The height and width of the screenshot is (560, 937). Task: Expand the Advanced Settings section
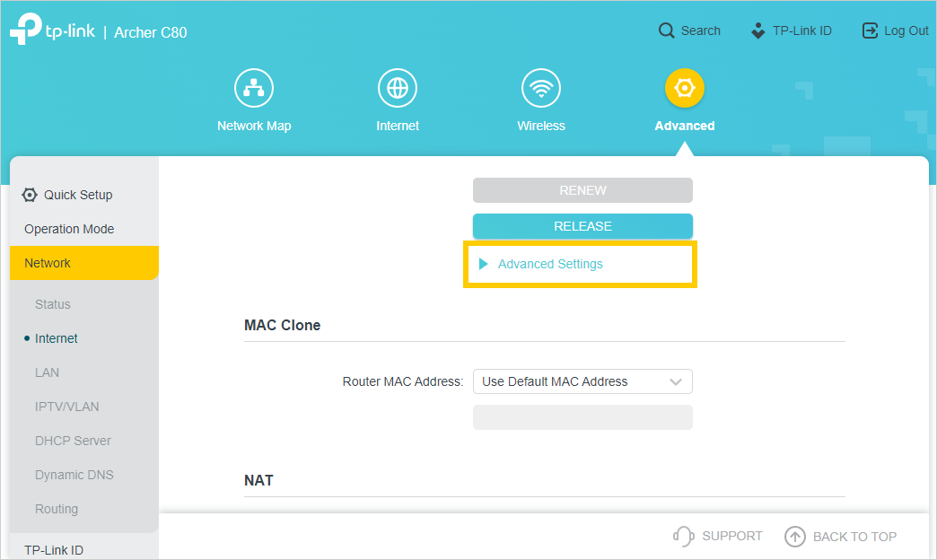click(x=549, y=264)
